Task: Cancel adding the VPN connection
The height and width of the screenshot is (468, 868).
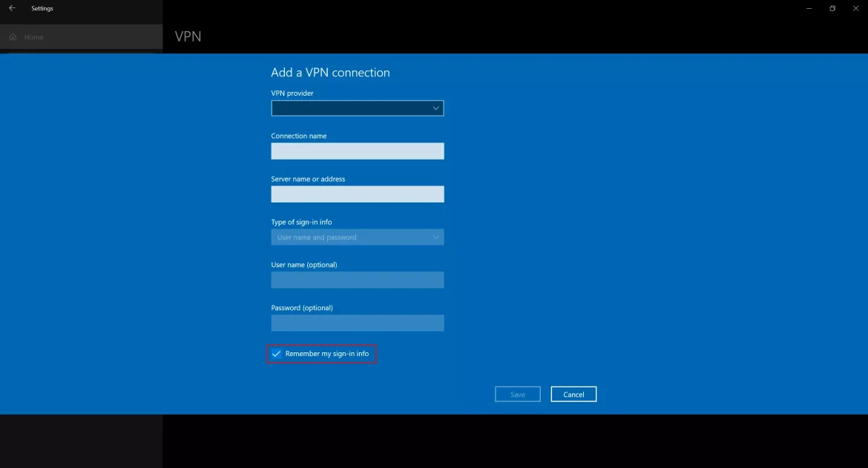Action: (x=573, y=395)
